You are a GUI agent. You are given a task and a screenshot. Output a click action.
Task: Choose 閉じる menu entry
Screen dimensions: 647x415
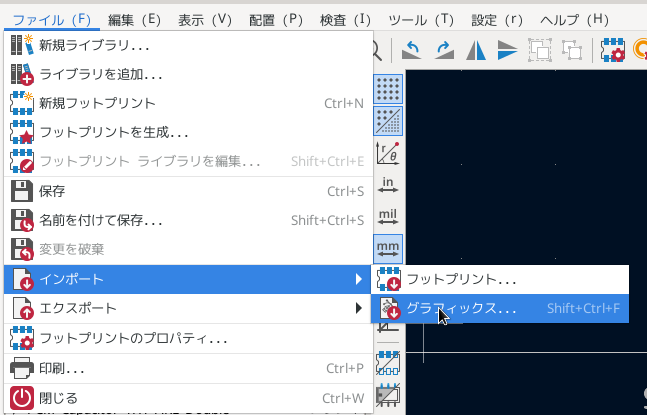(188, 398)
